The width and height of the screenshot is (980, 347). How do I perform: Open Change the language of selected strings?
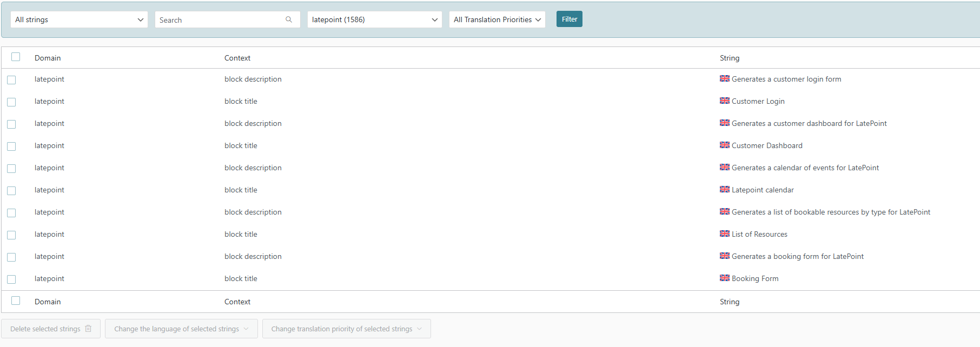point(181,329)
